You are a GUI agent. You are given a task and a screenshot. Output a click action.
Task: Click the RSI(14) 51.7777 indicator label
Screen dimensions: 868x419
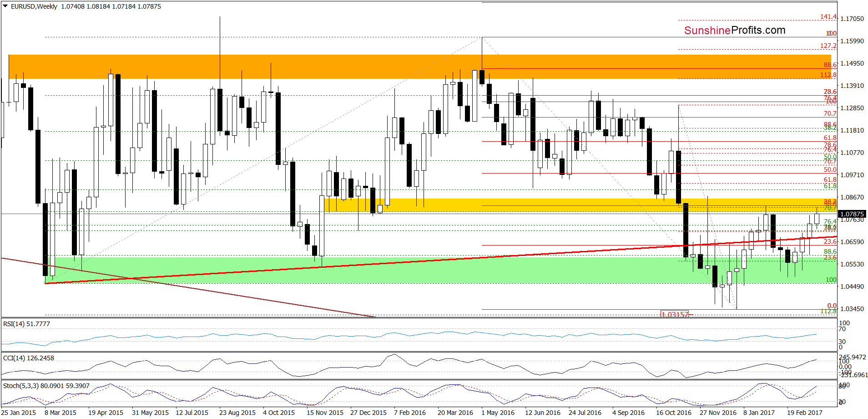pos(26,324)
